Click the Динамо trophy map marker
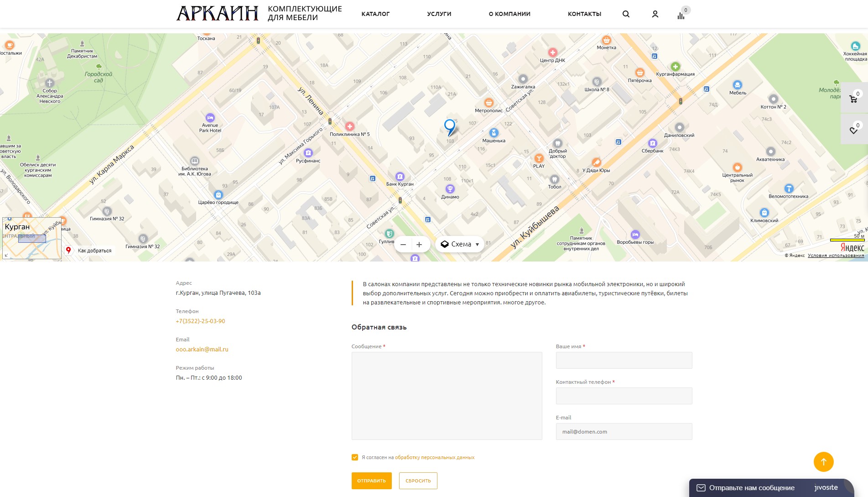 tap(450, 189)
